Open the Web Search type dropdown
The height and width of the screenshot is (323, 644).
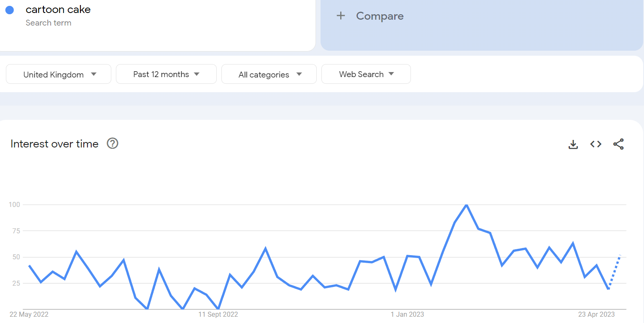366,74
